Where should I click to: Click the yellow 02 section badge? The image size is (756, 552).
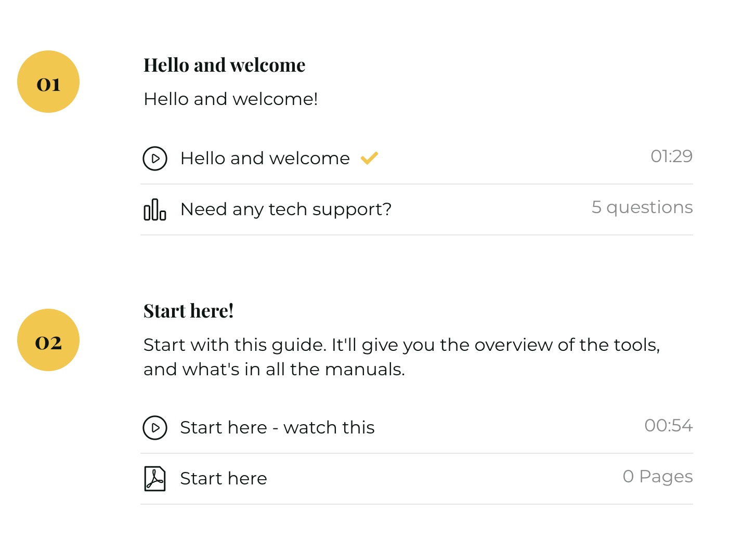click(x=48, y=340)
